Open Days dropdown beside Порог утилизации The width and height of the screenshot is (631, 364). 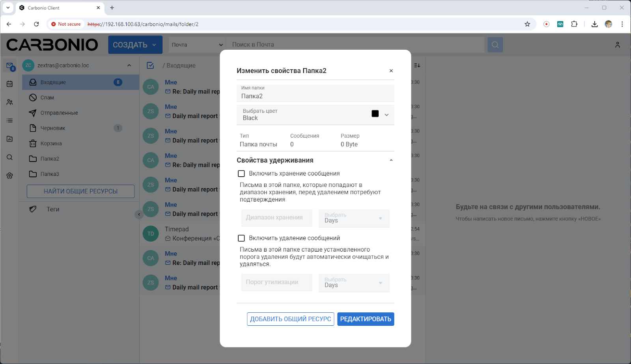pyautogui.click(x=354, y=283)
